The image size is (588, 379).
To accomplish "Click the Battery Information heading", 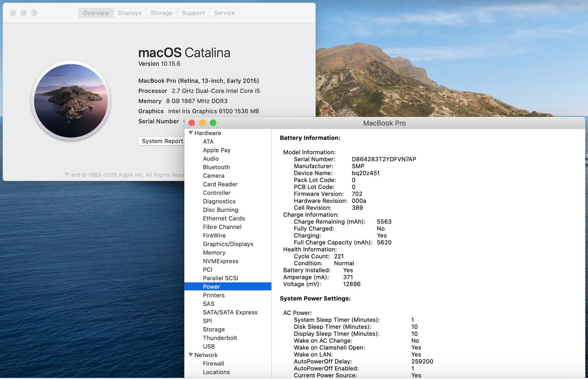I will point(310,138).
